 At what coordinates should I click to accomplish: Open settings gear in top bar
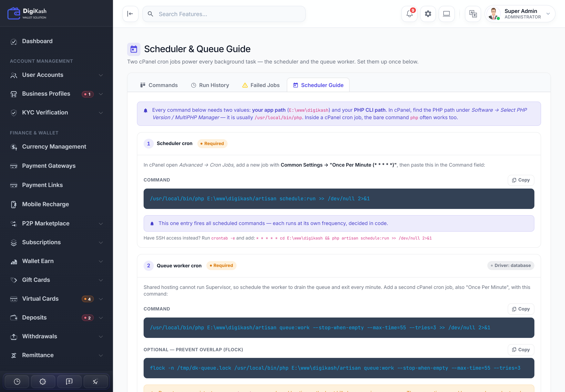click(428, 14)
